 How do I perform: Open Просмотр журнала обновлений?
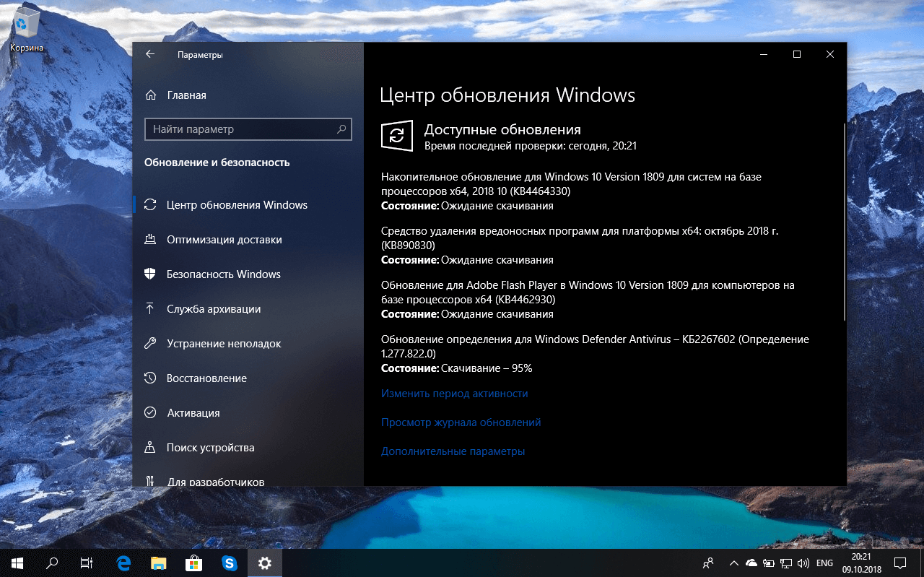coord(461,422)
